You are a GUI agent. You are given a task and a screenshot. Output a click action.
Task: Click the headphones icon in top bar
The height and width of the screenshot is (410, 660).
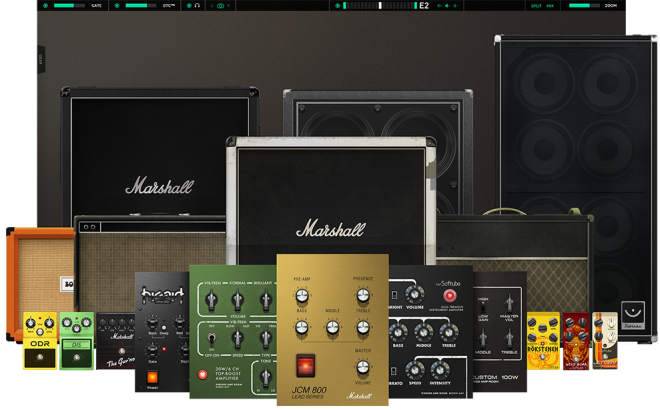click(x=197, y=5)
